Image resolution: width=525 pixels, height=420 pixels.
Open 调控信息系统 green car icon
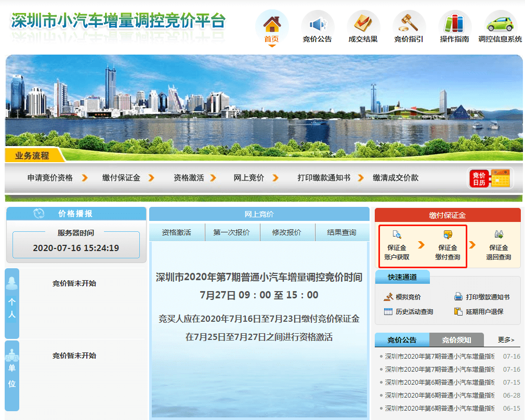[x=500, y=24]
